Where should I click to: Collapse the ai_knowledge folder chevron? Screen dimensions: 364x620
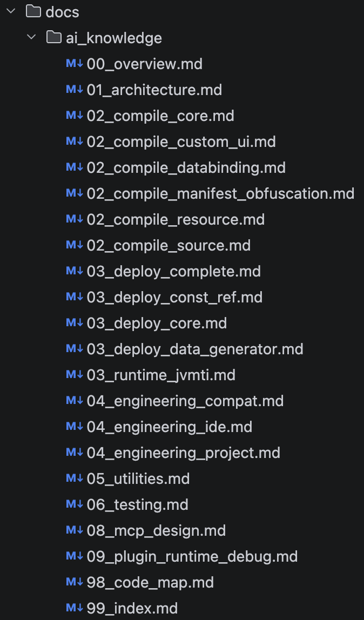tap(32, 38)
